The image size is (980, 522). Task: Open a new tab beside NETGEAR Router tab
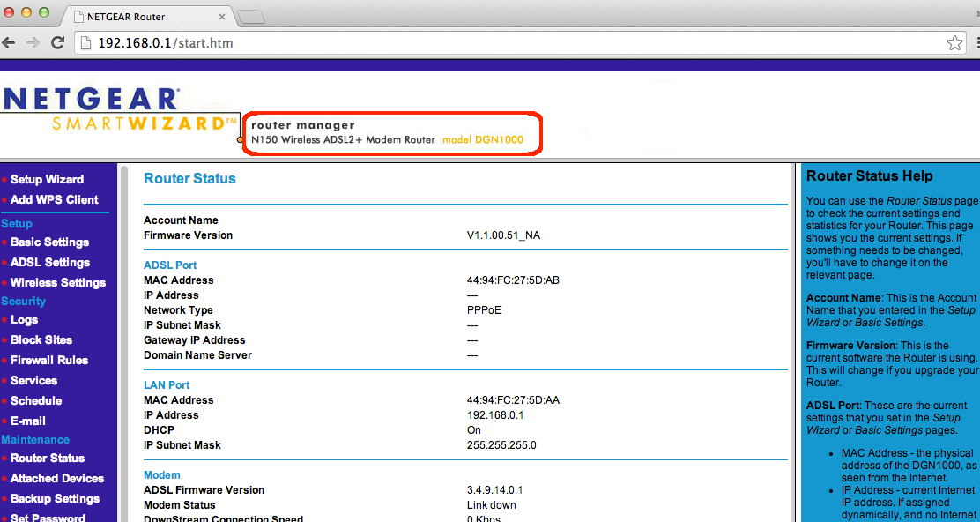tap(252, 17)
